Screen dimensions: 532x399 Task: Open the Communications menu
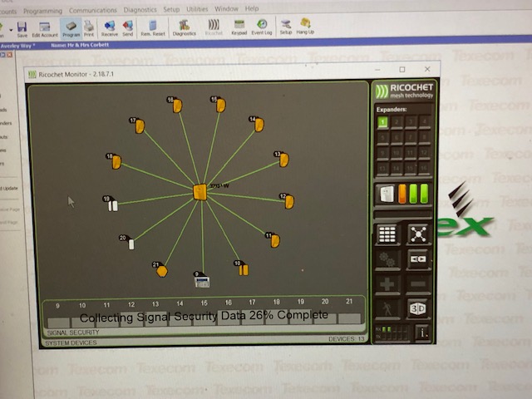[x=92, y=11]
